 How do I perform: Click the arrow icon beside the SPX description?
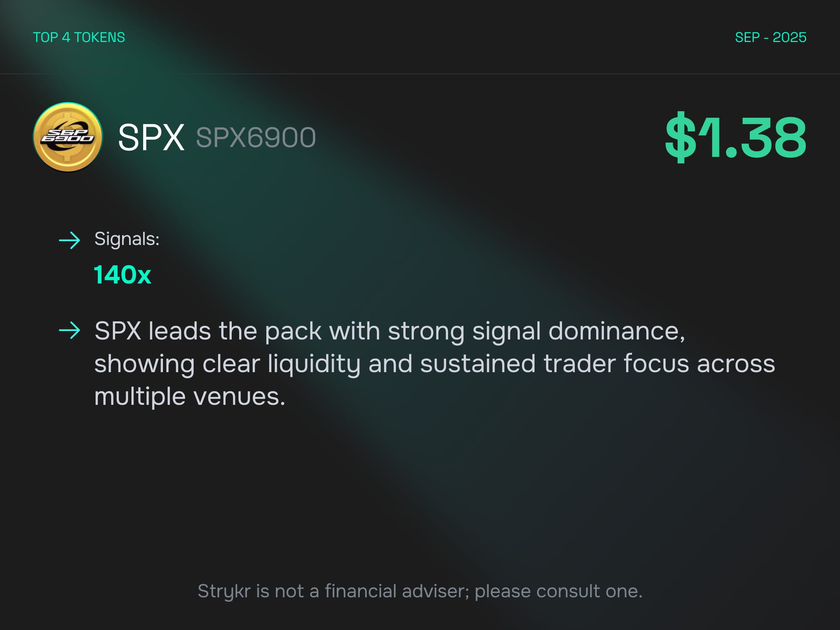point(69,331)
